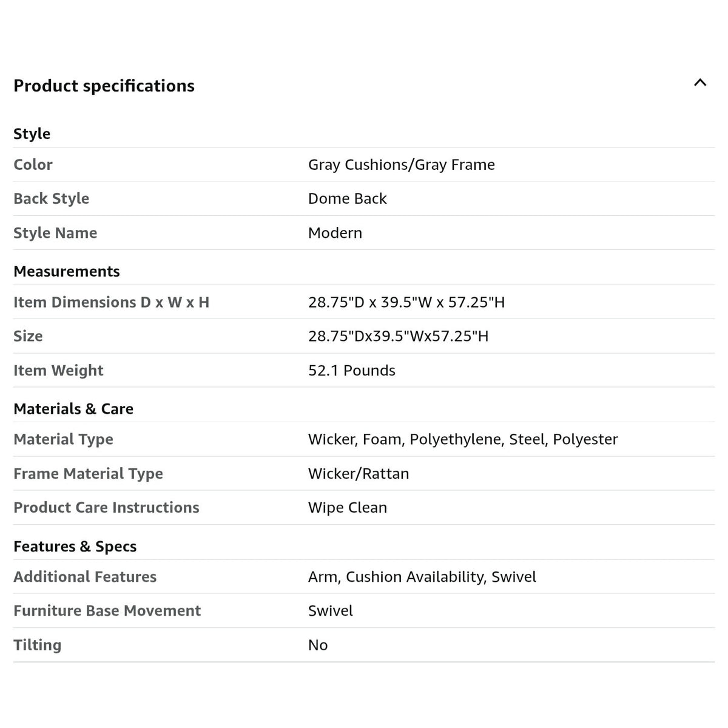
Task: Click the Back Style label
Action: pos(51,198)
